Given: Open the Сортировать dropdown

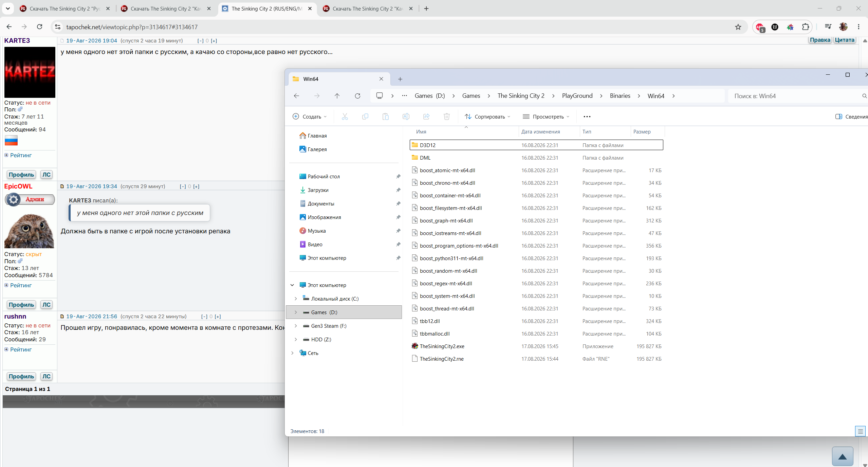Looking at the screenshot, I should pos(487,116).
